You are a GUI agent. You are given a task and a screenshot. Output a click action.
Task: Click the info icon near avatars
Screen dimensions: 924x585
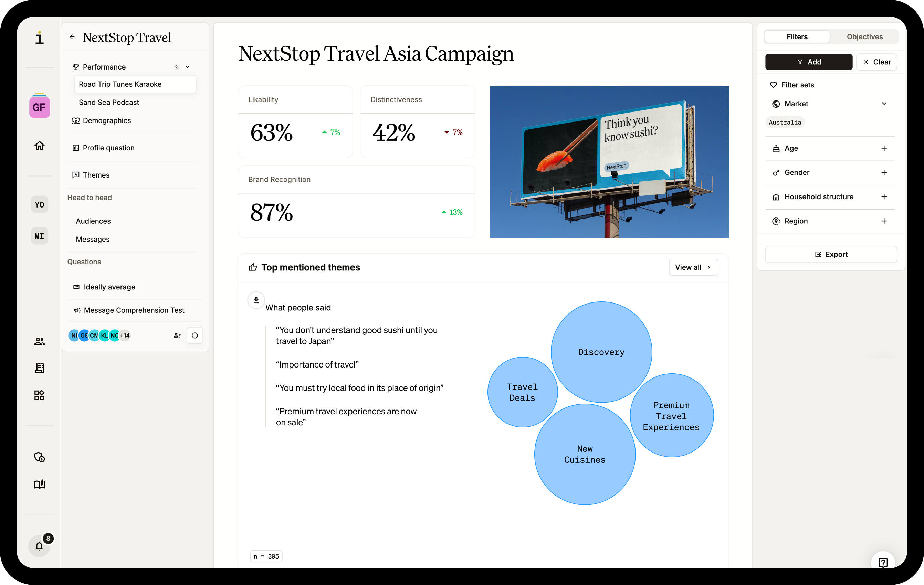[195, 336]
